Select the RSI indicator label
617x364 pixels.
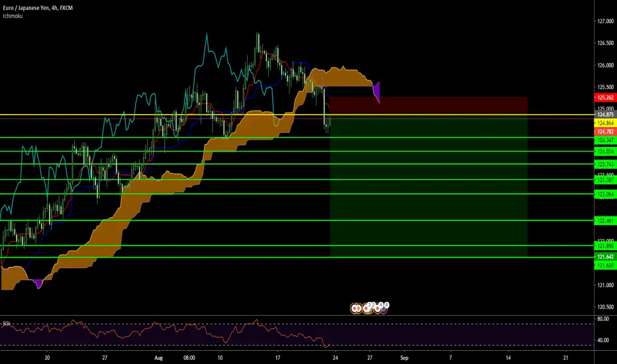[x=7, y=324]
